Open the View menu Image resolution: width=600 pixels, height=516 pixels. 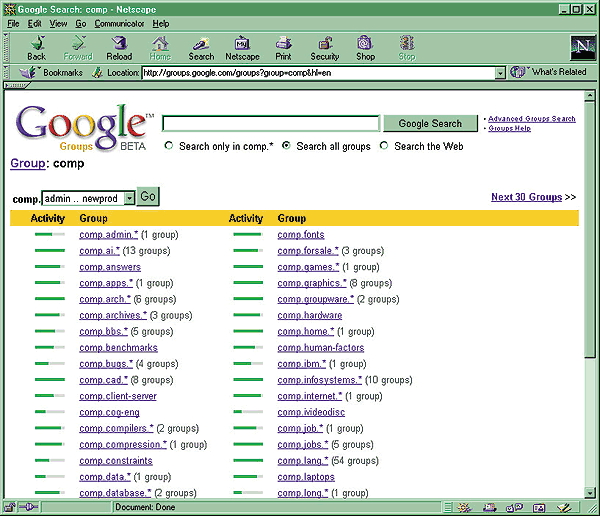(58, 24)
